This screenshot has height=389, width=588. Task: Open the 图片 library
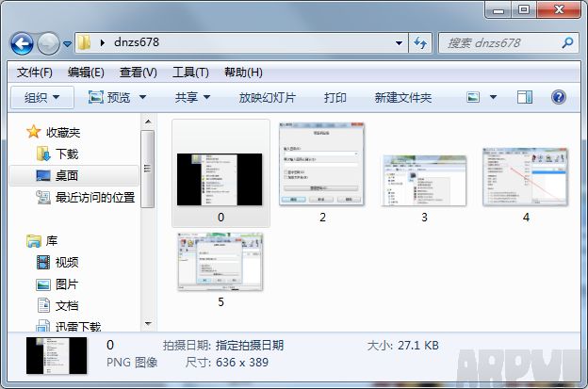coord(67,284)
